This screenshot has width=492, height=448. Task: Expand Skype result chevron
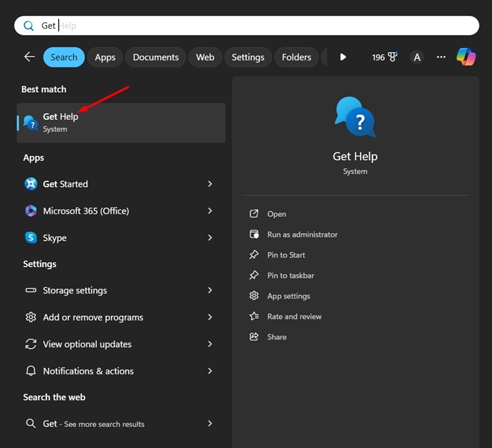point(210,238)
